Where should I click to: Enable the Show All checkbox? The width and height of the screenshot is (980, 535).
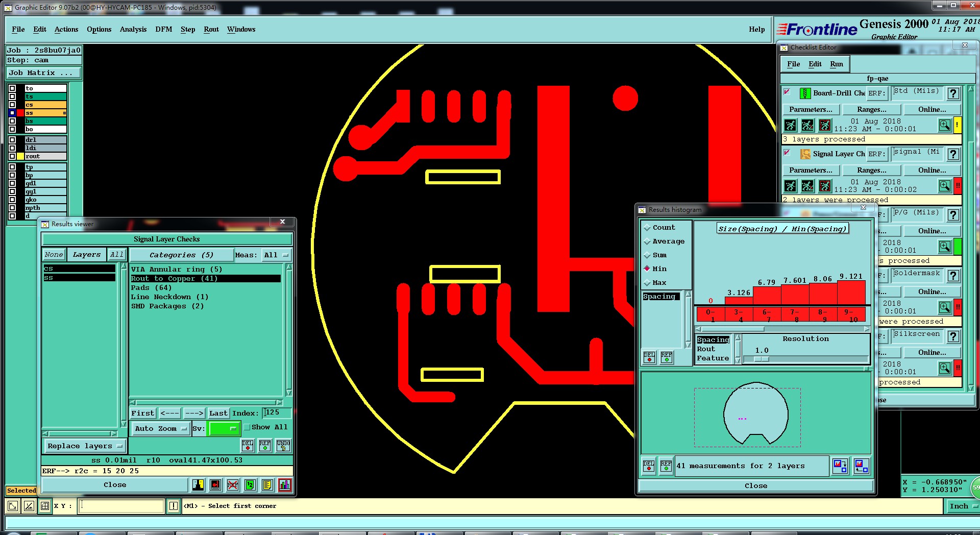247,427
